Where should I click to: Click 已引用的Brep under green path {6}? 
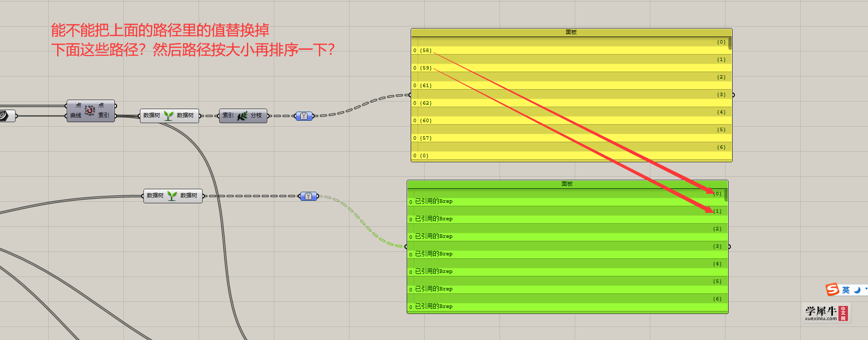[434, 306]
